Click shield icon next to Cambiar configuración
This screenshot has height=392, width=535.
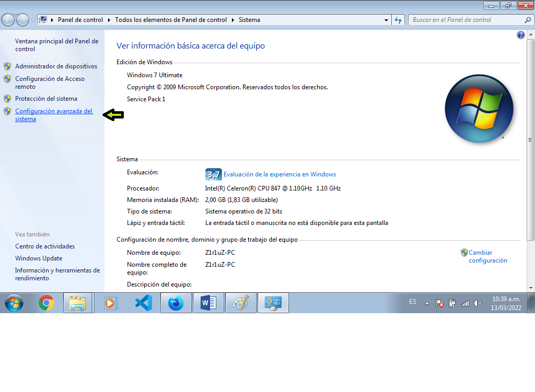point(464,253)
